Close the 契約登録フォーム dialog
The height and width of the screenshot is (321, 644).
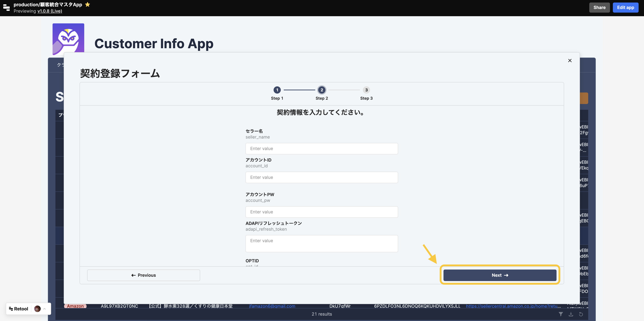tap(570, 60)
